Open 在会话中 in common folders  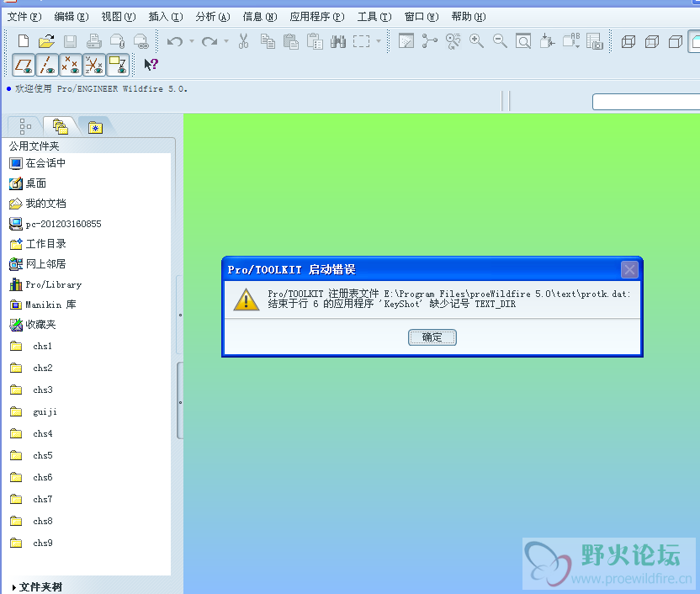point(38,163)
